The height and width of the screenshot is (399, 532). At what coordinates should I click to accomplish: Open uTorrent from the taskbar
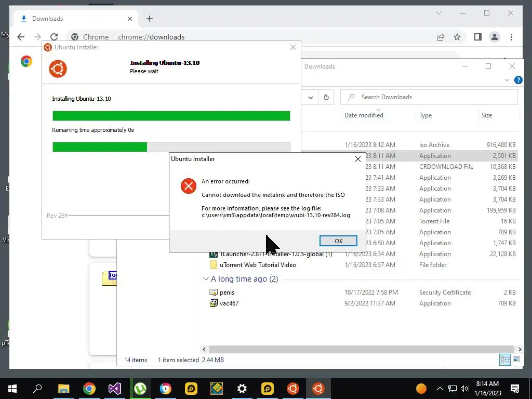tap(140, 389)
